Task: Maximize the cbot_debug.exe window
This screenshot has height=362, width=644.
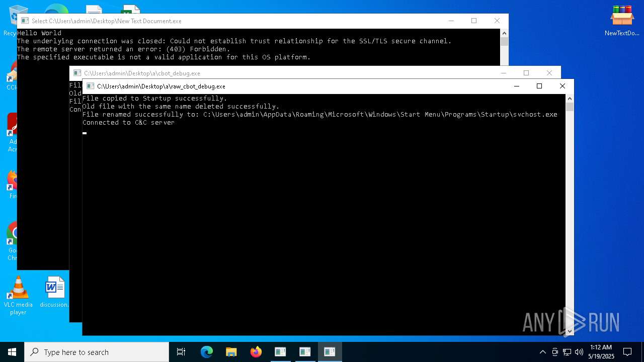Action: coord(526,73)
